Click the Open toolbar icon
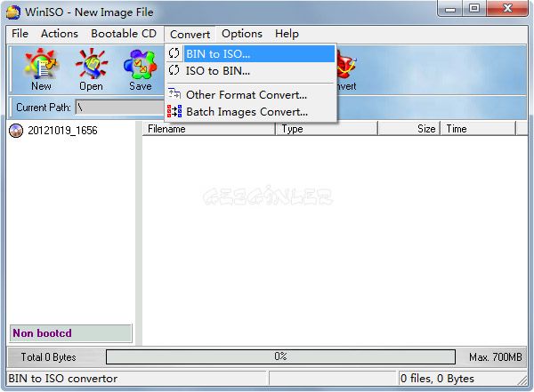This screenshot has width=534, height=392. pos(91,69)
